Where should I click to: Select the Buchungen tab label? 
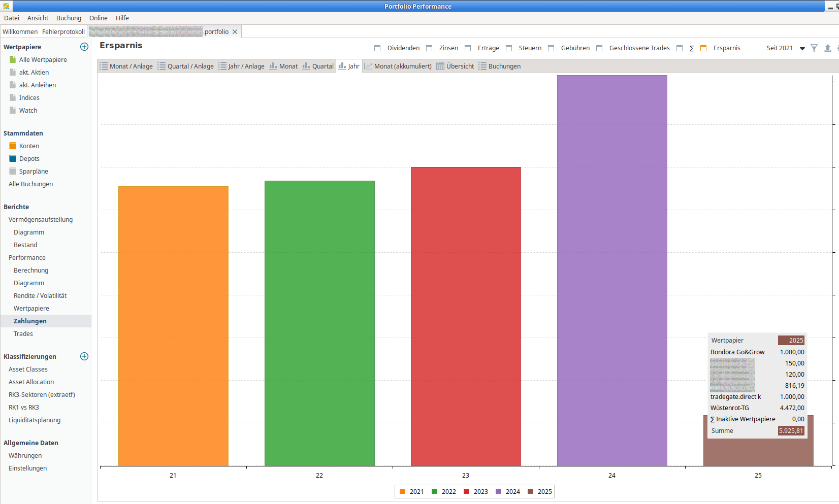pyautogui.click(x=504, y=66)
